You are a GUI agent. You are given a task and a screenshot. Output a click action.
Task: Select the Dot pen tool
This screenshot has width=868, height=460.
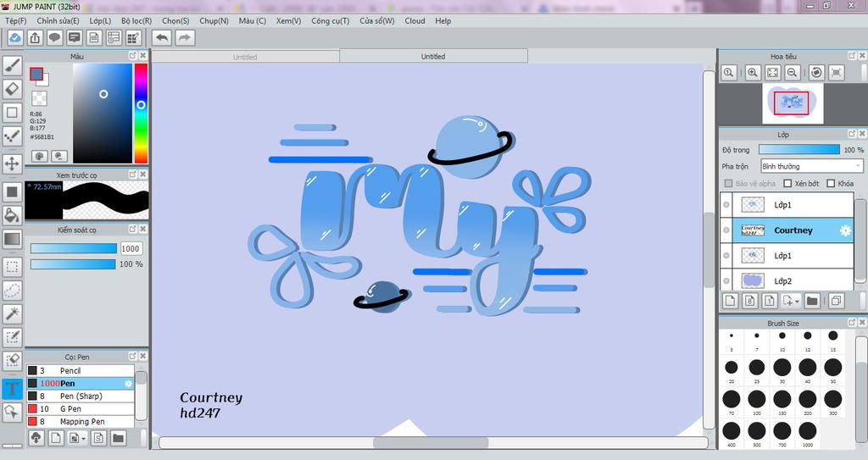click(x=12, y=136)
